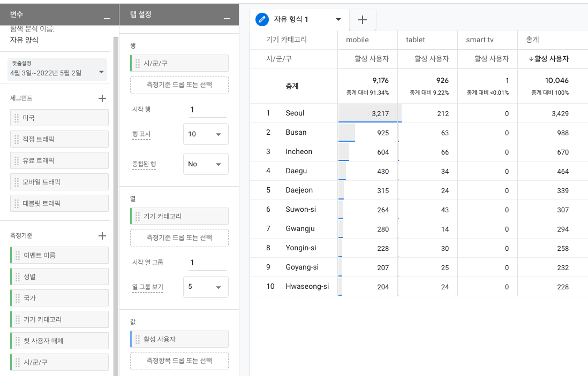
Task: Grab drag handle of 첫 사용자 매체 dimension
Action: [18, 341]
